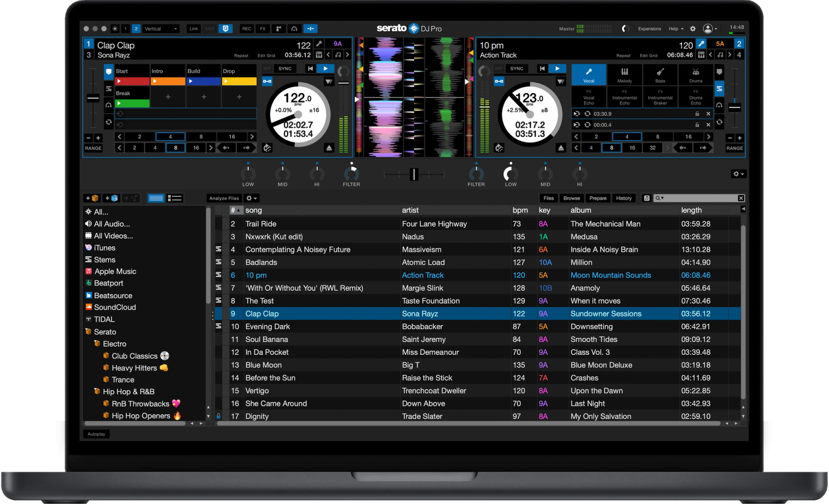Add a new smart crate

(x=111, y=198)
